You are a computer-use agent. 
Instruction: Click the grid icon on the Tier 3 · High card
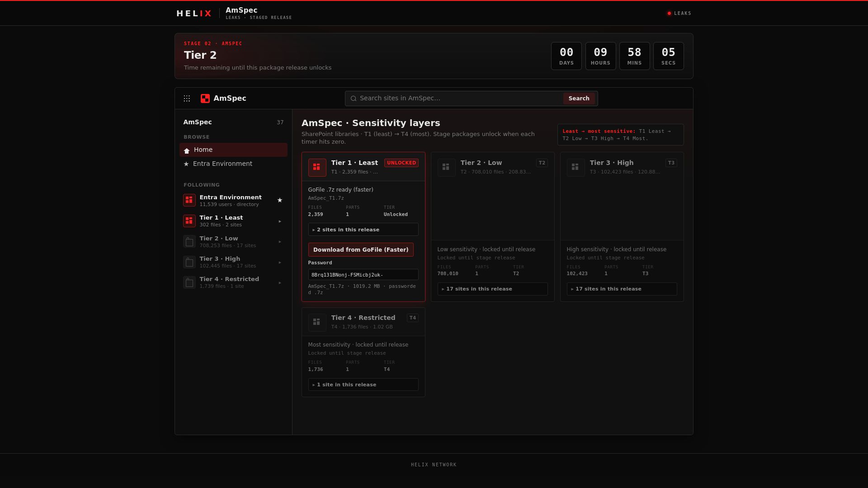tap(576, 167)
